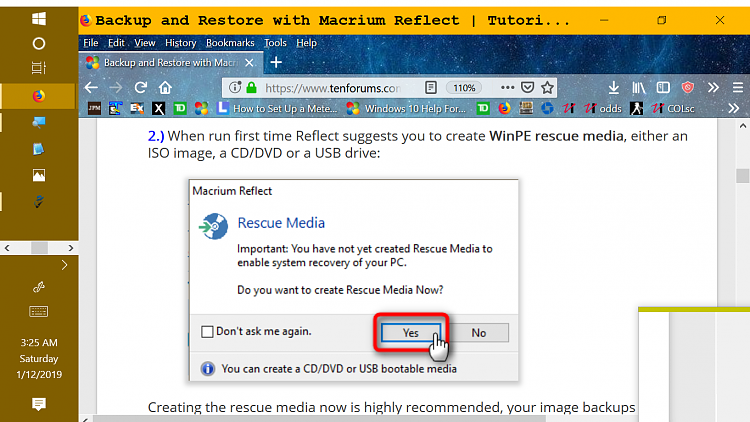Open the Tools menu
750x422 pixels.
(275, 43)
